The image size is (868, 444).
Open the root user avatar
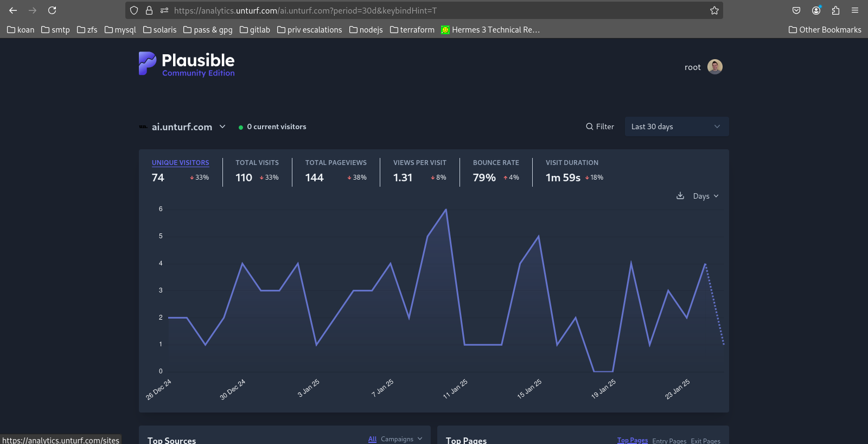click(715, 67)
